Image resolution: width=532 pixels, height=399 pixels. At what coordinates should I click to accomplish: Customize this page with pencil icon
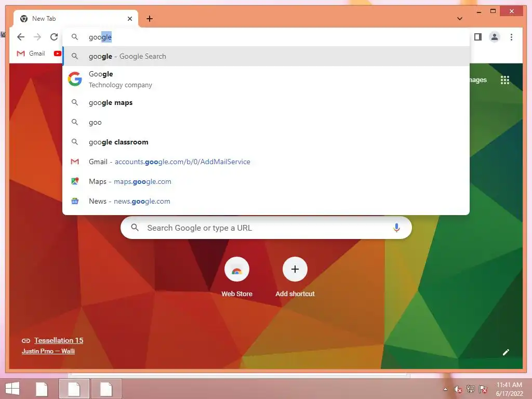pos(506,352)
